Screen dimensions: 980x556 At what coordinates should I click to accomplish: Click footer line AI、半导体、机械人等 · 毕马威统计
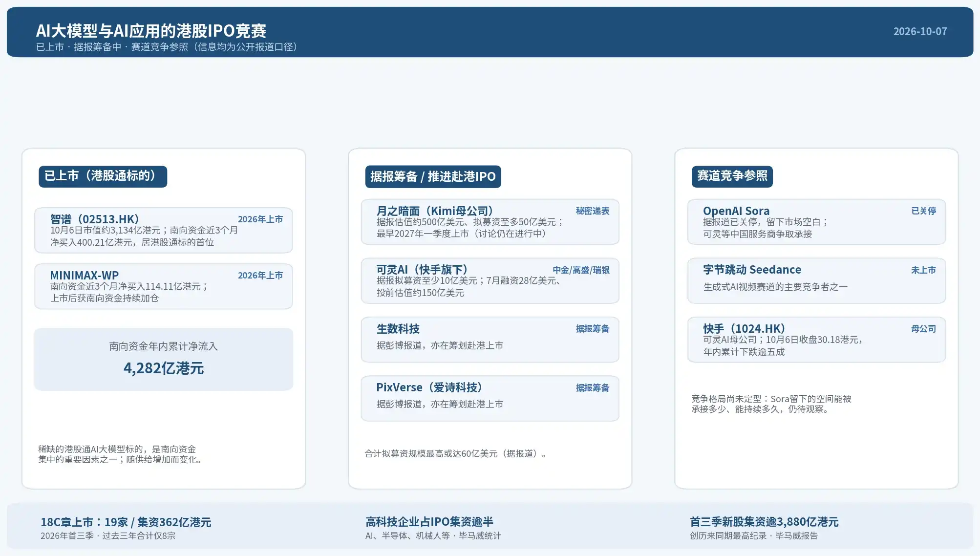point(433,536)
